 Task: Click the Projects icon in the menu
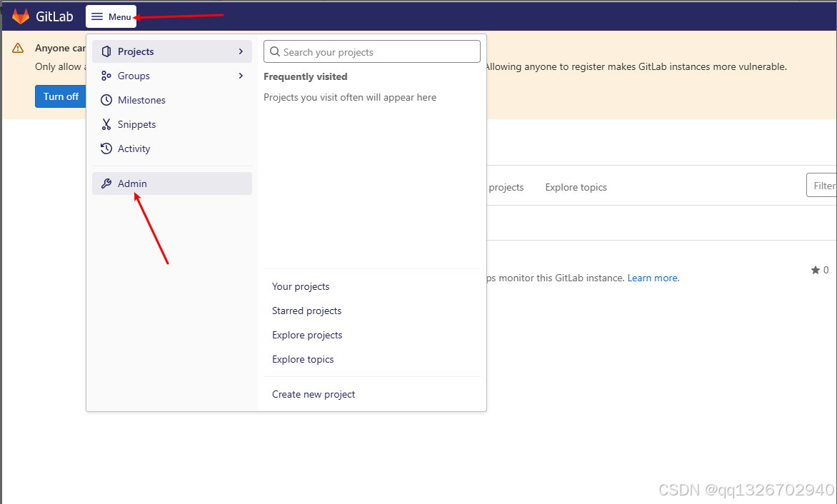tap(106, 51)
